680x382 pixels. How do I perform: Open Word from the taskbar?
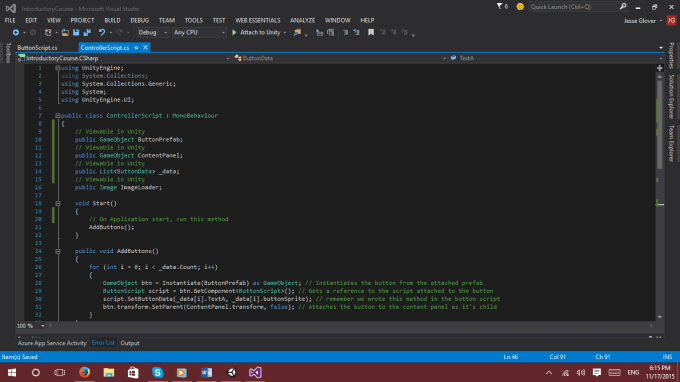tap(206, 372)
